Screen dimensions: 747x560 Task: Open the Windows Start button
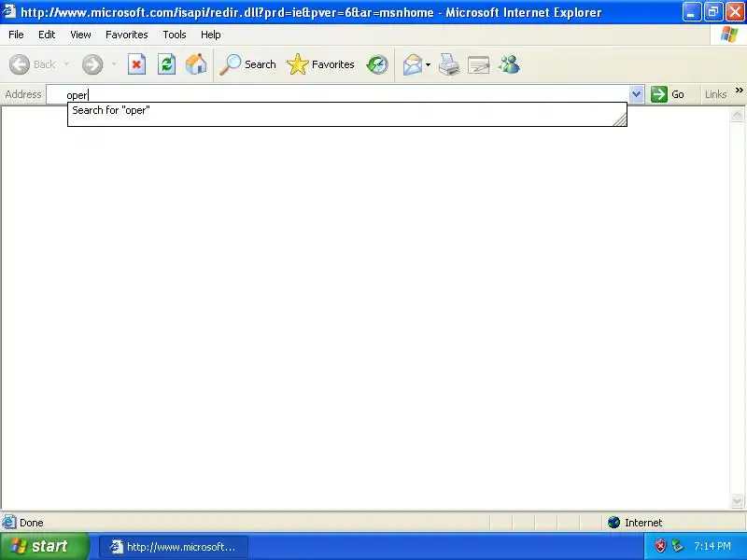[x=44, y=546]
